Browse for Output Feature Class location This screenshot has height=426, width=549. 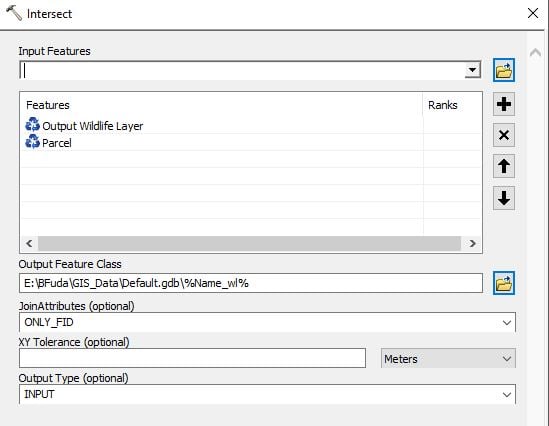[x=503, y=283]
